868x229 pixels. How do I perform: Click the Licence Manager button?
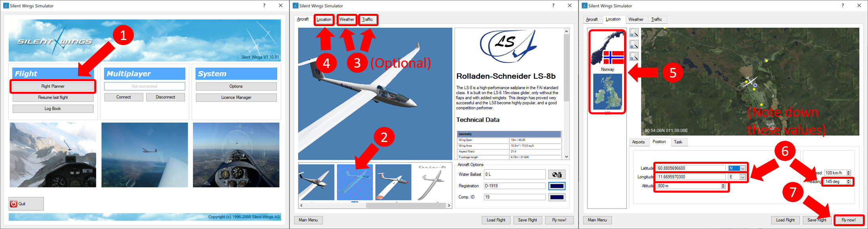click(236, 97)
